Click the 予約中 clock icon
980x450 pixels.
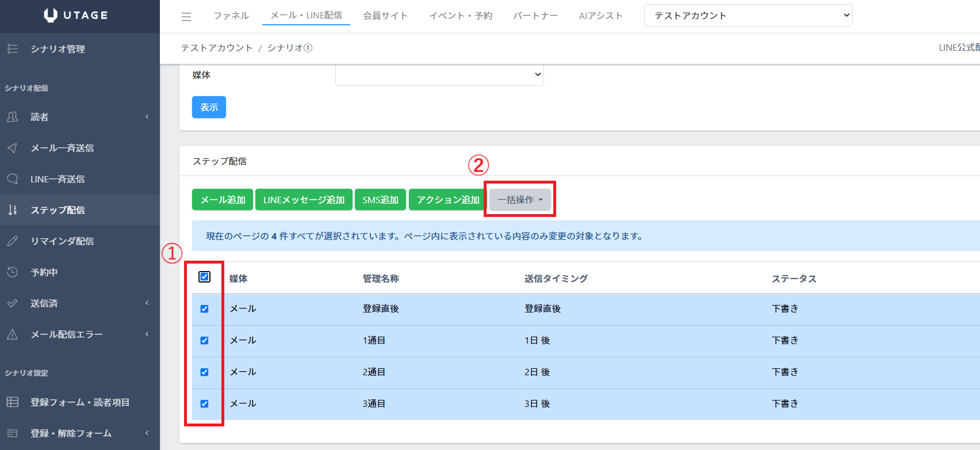point(13,272)
